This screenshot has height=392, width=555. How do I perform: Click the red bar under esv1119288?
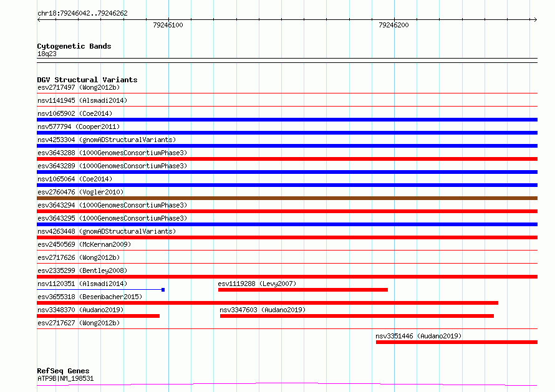click(303, 290)
